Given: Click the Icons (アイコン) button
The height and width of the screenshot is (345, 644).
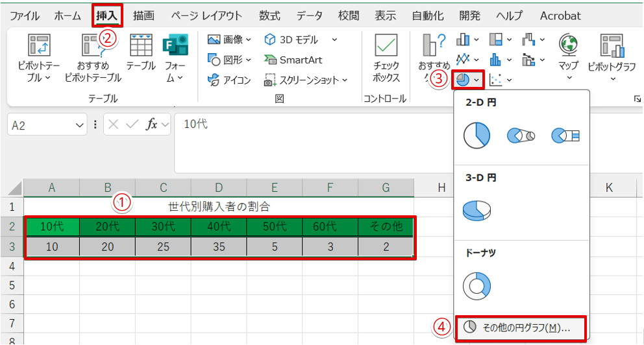Looking at the screenshot, I should click(x=230, y=80).
